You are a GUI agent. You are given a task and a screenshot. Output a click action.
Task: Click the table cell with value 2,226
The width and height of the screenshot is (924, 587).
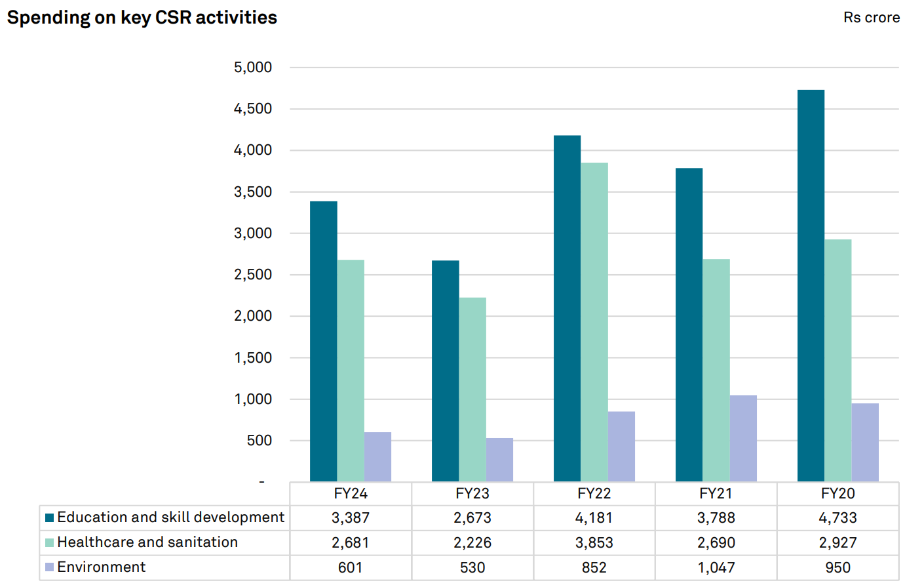click(x=472, y=543)
